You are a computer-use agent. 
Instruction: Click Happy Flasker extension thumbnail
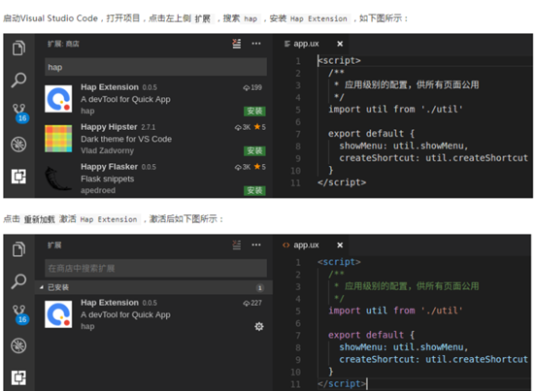point(58,179)
